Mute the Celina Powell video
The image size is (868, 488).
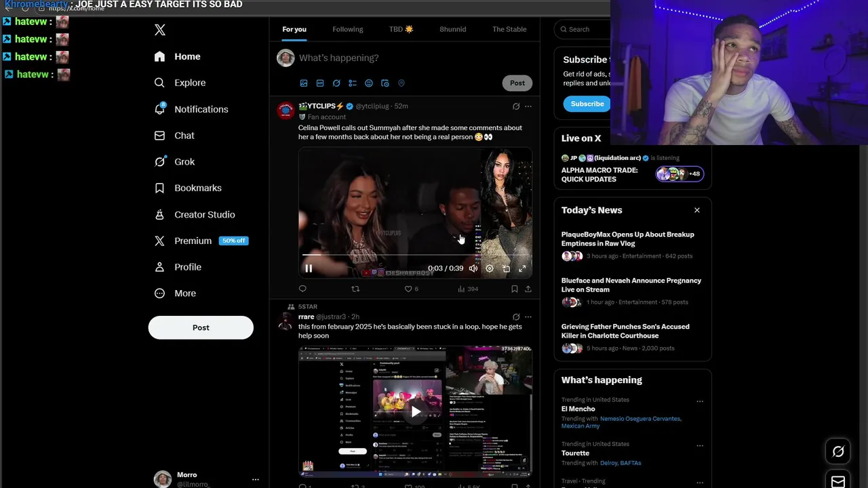473,268
